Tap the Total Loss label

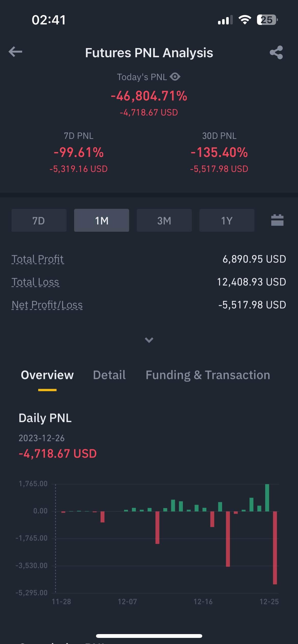click(35, 282)
